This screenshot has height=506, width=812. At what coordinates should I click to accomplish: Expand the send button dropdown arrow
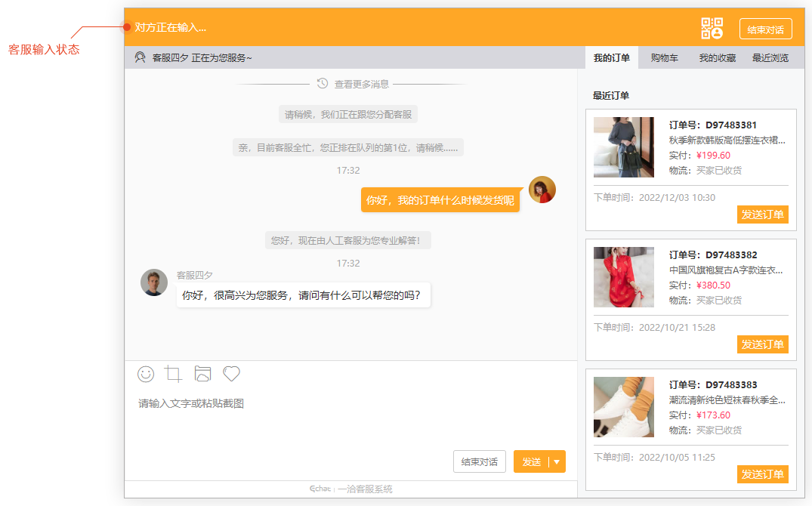pos(557,462)
